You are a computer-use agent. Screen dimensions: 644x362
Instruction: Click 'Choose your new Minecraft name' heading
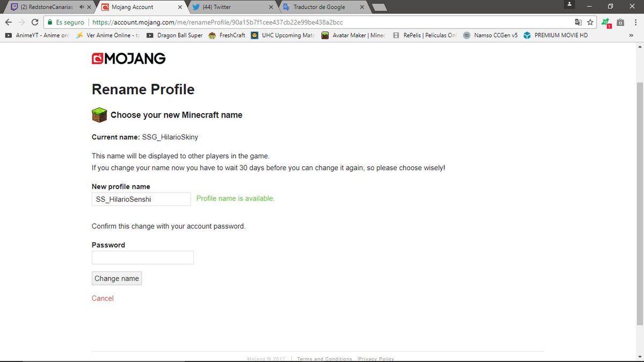[177, 115]
